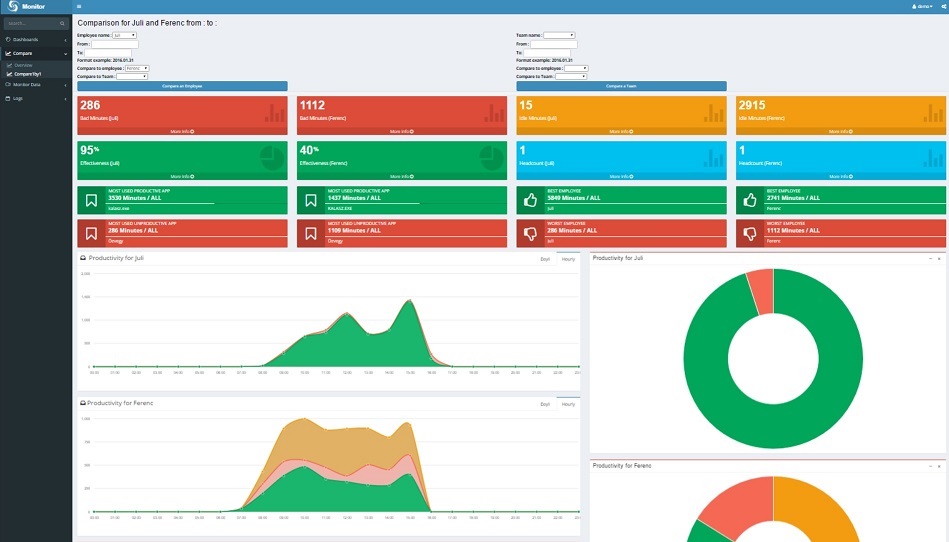
Task: Click bar chart icon on Bad Minutes (Ferenc) card
Action: 494,112
